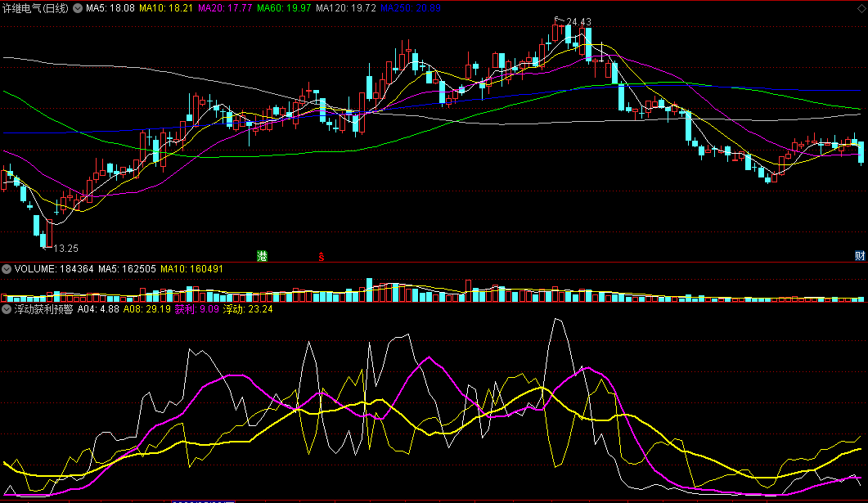The height and width of the screenshot is (503, 868).
Task: Click the 24.43 high price marker
Action: click(x=579, y=22)
